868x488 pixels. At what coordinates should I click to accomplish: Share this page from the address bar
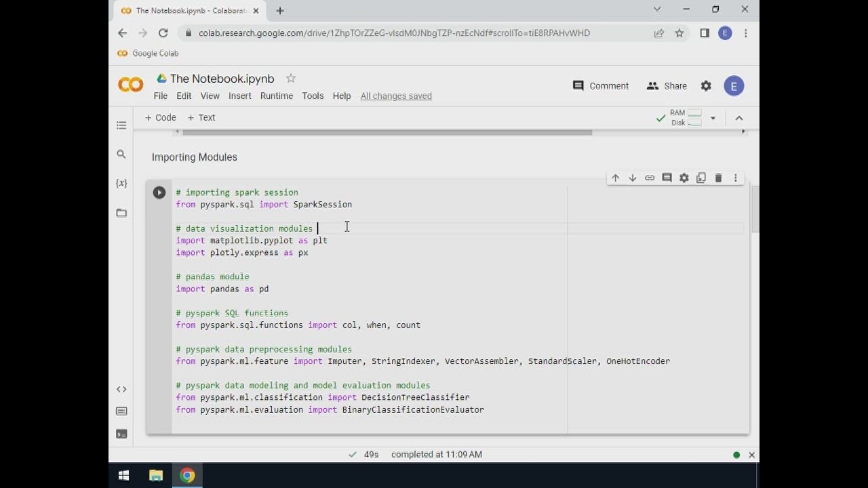[659, 33]
